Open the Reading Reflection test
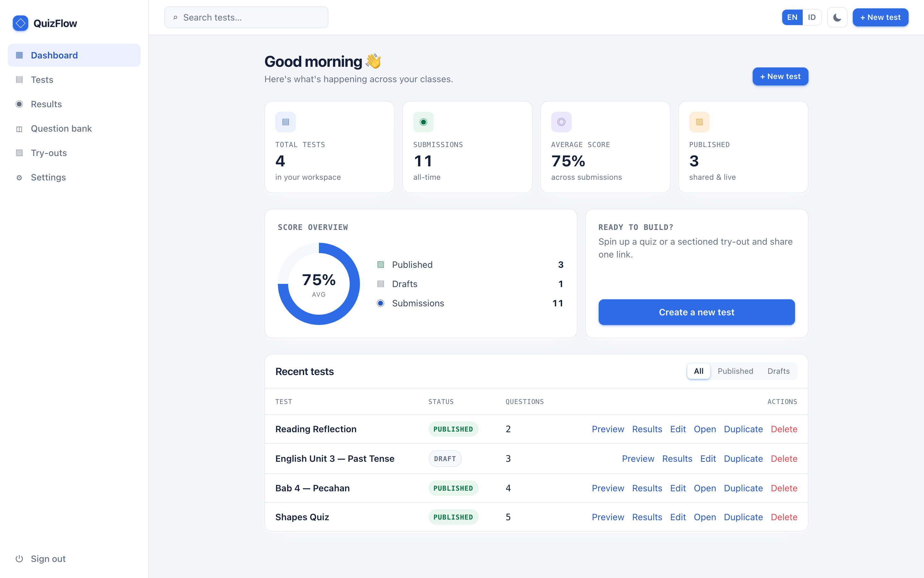Image resolution: width=924 pixels, height=578 pixels. coord(705,429)
